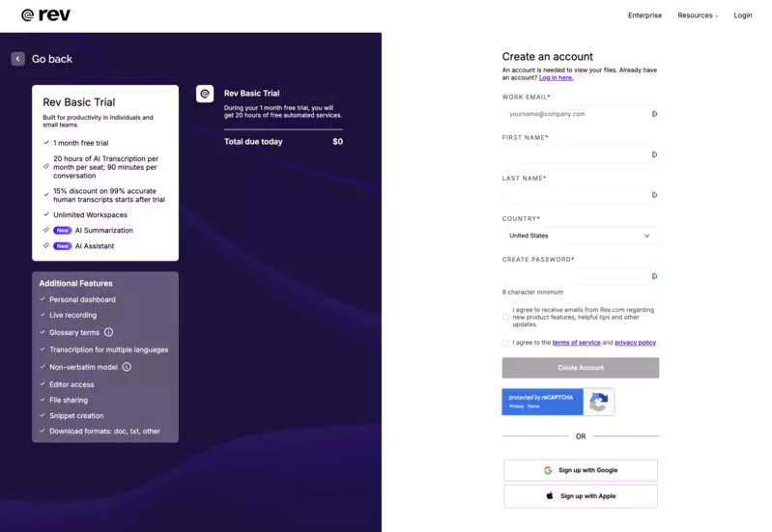The image size is (772, 532).
Task: Focus the Last Name input field
Action: click(580, 195)
